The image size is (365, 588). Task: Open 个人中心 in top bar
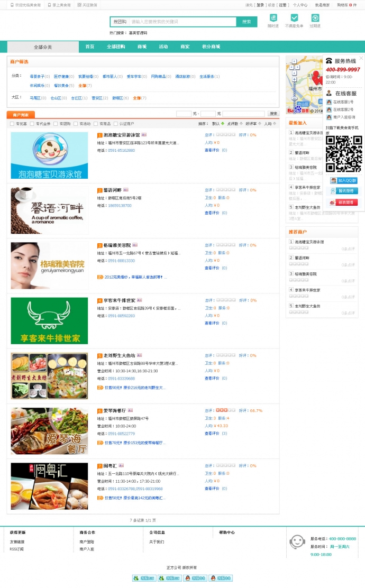[300, 5]
